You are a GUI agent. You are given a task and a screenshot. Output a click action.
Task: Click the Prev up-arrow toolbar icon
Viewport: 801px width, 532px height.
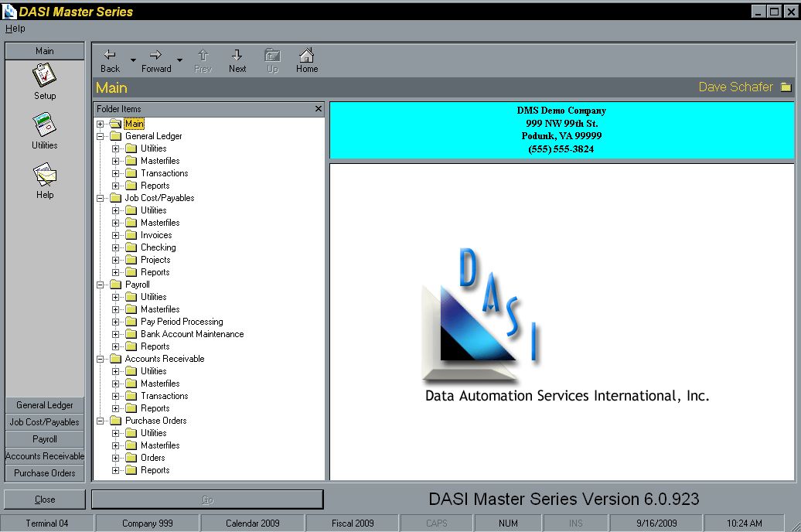coord(203,55)
